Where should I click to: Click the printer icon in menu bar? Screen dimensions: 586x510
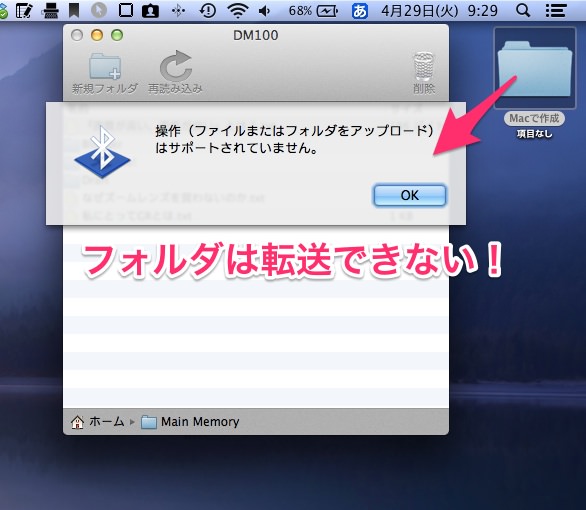click(x=50, y=10)
